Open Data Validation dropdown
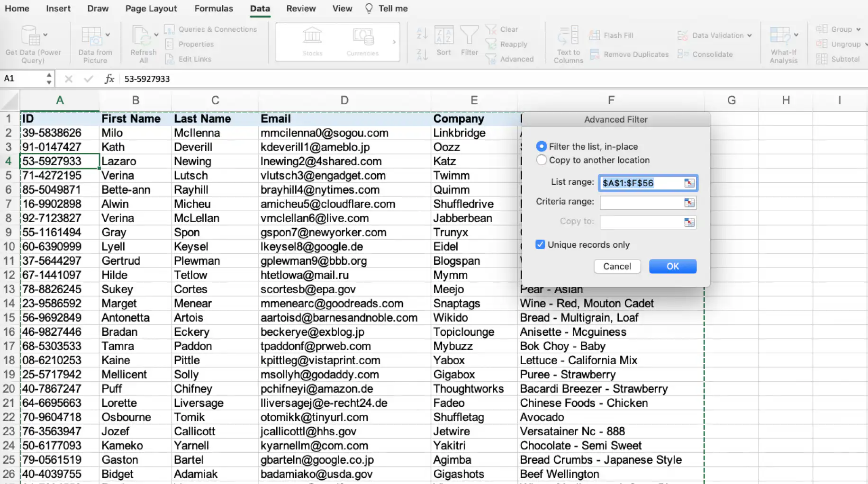 750,36
